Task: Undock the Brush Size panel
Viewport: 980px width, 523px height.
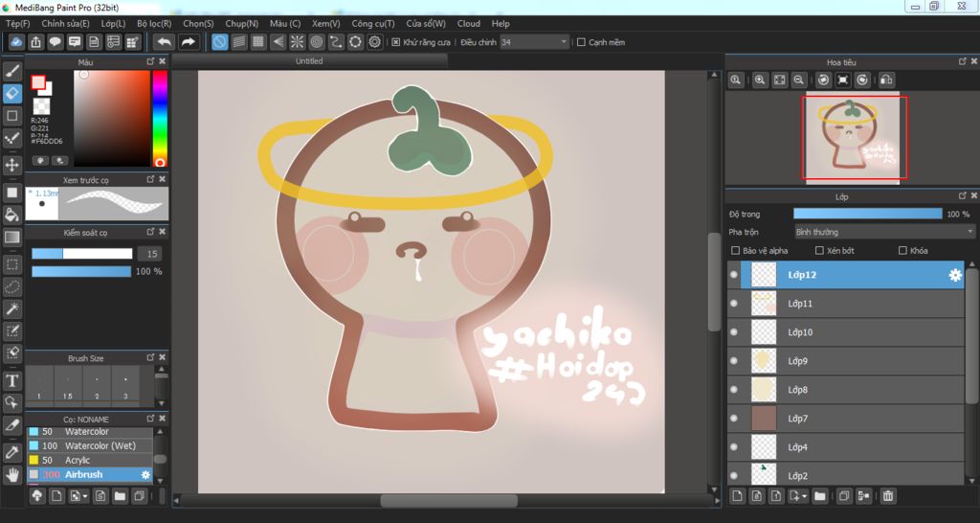Action: point(150,357)
